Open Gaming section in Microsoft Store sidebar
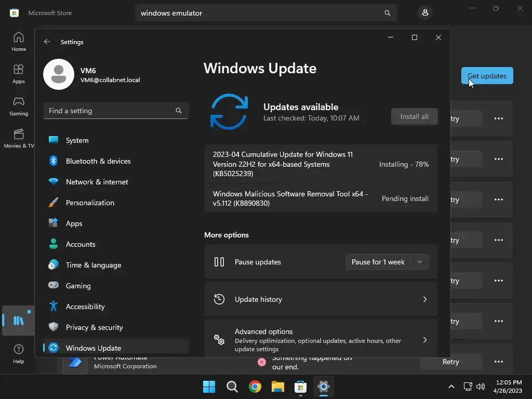 (18, 106)
